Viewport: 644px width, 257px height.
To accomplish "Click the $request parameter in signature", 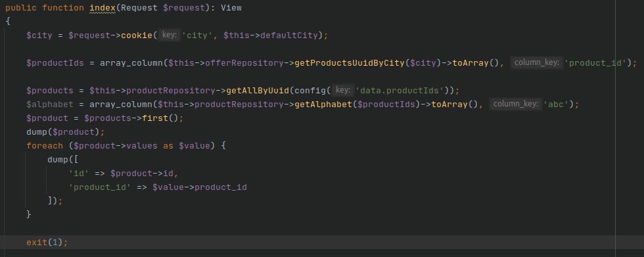I will (184, 8).
